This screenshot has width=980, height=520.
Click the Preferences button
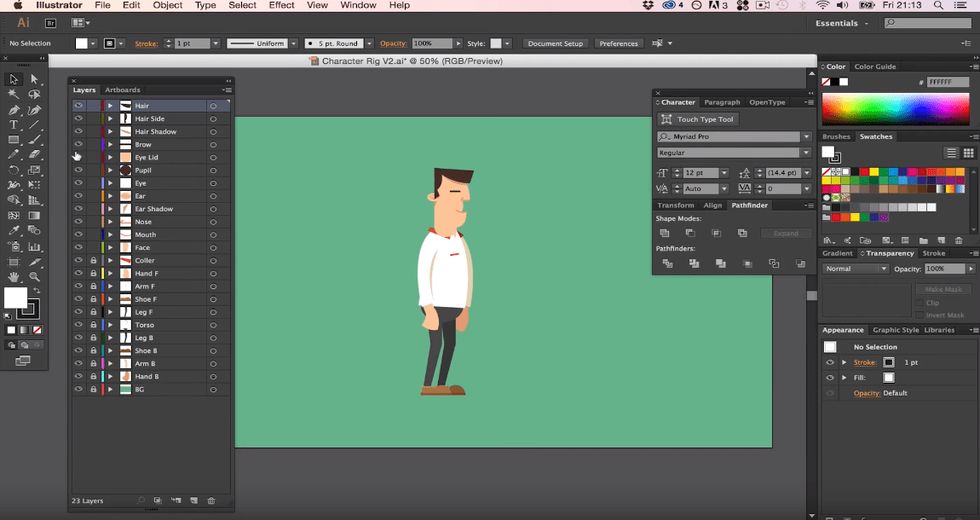tap(619, 43)
